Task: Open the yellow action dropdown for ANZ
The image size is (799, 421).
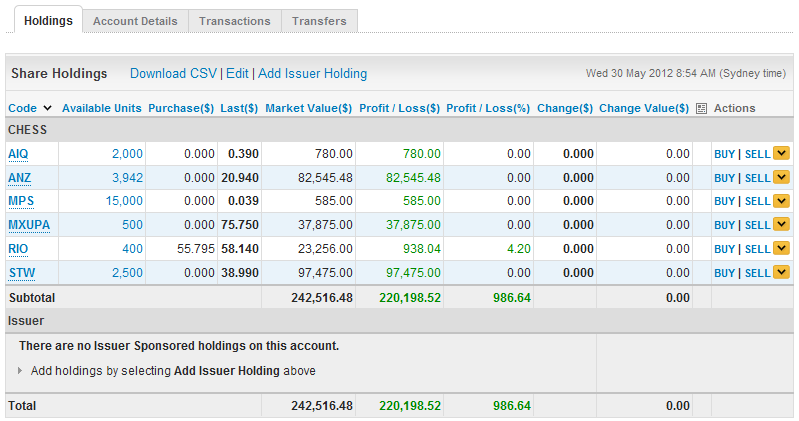Action: [x=781, y=177]
